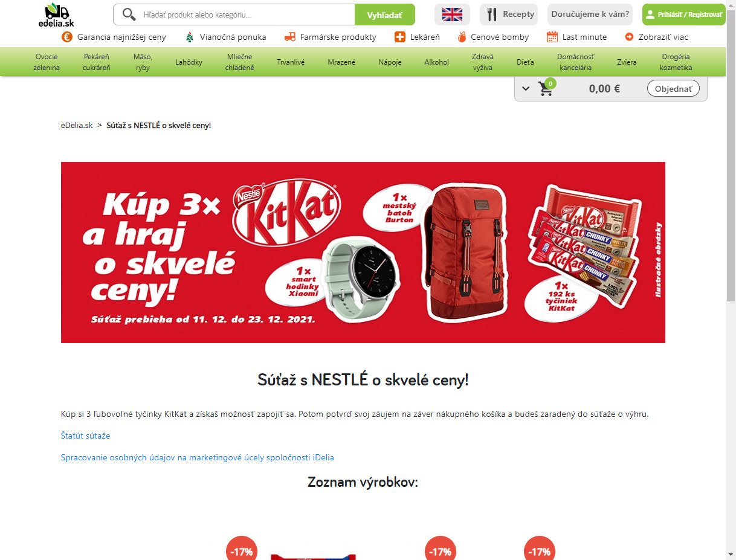The width and height of the screenshot is (736, 560).
Task: Click the Objednať order button
Action: [x=673, y=89]
